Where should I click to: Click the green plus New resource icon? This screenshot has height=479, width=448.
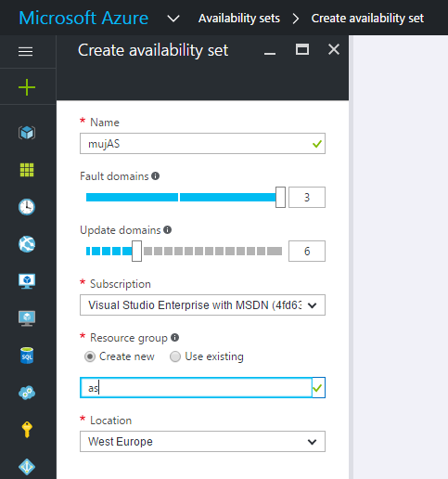tap(27, 87)
